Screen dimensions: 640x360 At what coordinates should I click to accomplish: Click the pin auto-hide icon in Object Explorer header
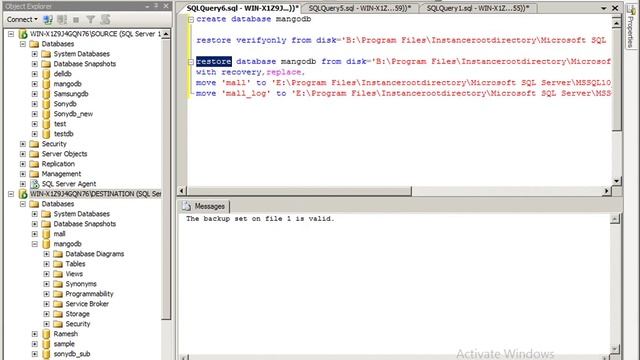(x=156, y=6)
